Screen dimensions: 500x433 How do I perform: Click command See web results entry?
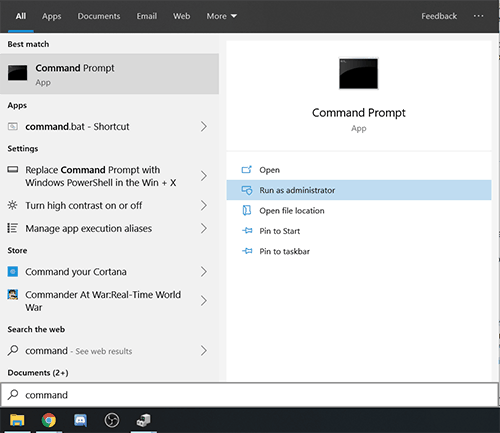click(x=109, y=351)
